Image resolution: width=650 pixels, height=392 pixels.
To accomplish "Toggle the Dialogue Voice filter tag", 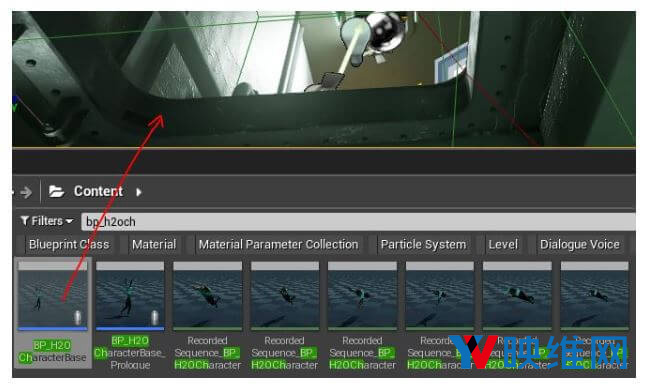I will pos(580,244).
